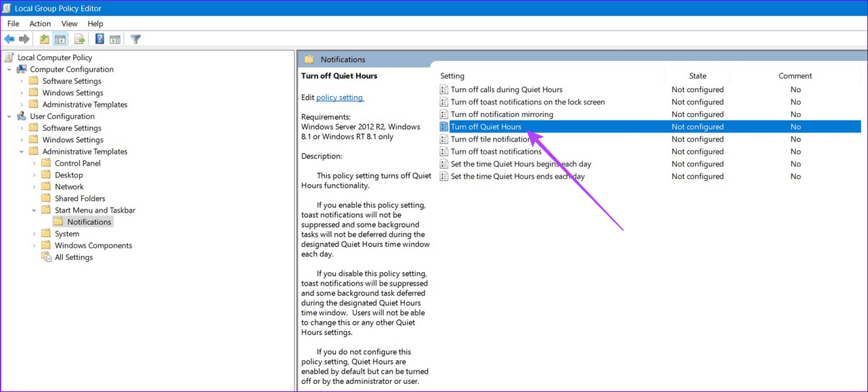Toggle the Show/Hide Console Tree icon
This screenshot has height=392, width=868.
click(60, 39)
